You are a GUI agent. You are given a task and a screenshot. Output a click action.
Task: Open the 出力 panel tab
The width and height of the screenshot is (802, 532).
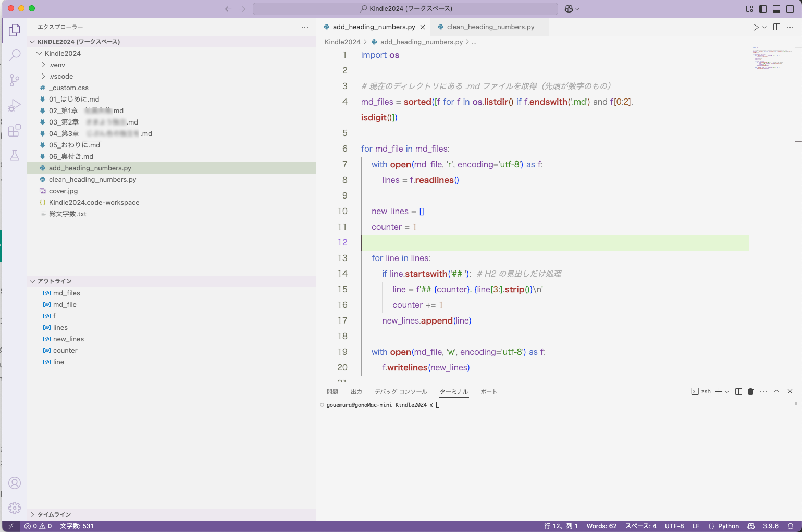click(356, 392)
